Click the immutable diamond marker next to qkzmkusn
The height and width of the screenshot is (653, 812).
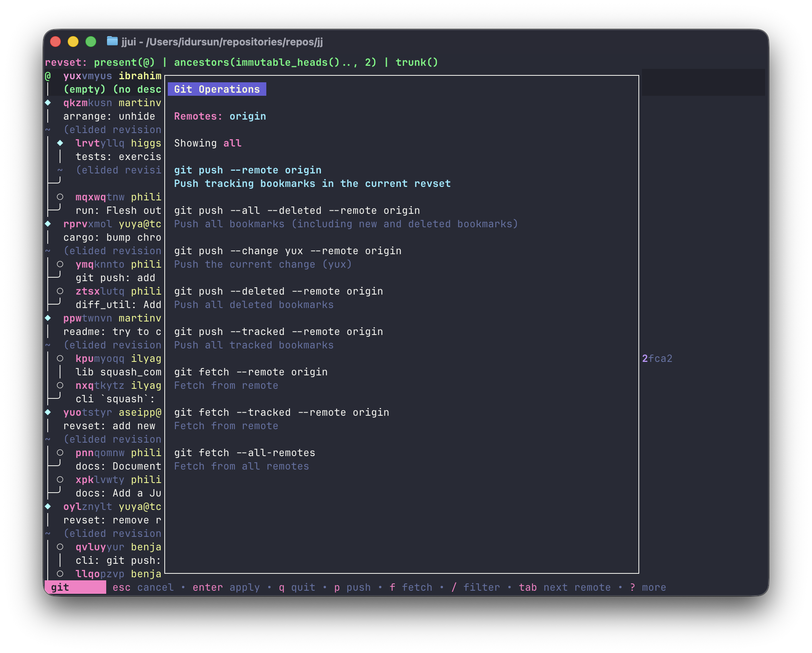48,103
